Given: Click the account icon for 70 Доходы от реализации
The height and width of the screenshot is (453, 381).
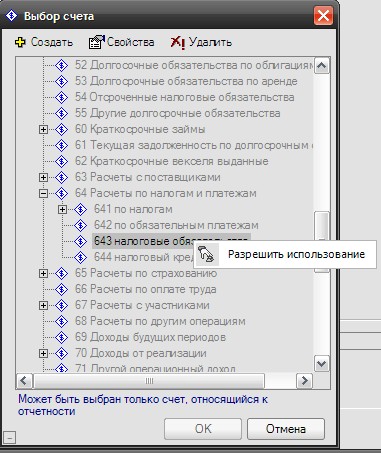Looking at the screenshot, I should pos(61,353).
